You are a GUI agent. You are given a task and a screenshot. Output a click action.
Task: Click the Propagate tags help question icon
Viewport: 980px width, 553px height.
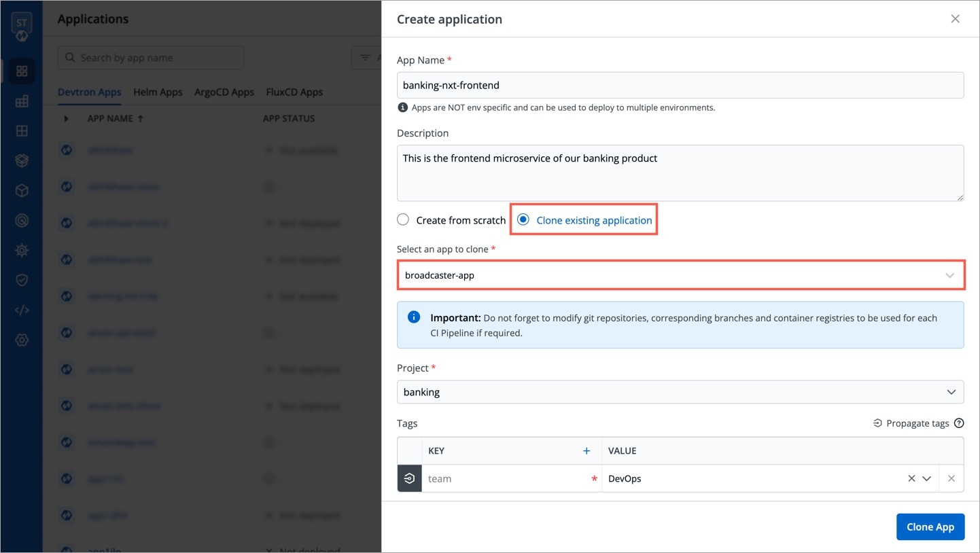pos(959,423)
